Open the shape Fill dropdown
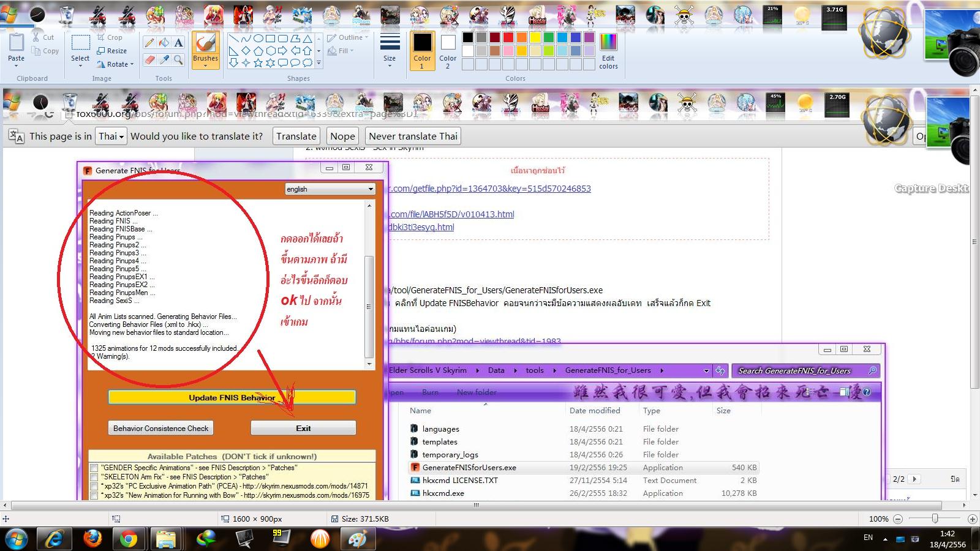The image size is (980, 551). 341,51
